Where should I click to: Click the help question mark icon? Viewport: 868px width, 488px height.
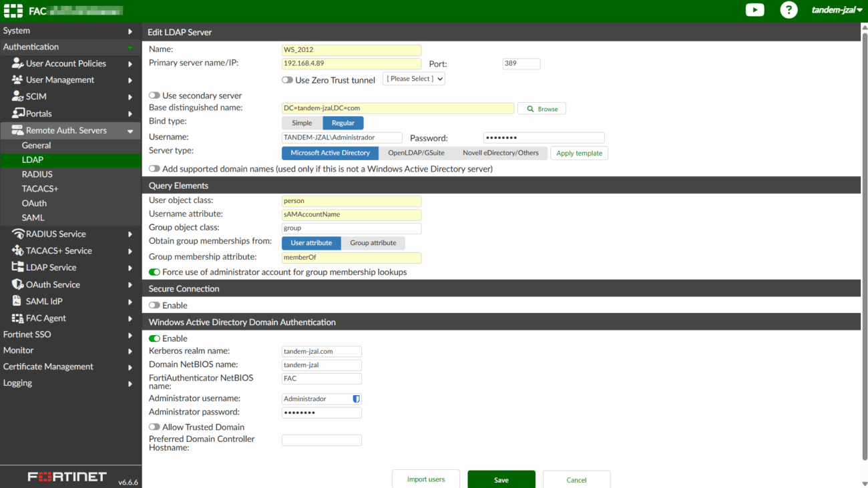tap(789, 11)
